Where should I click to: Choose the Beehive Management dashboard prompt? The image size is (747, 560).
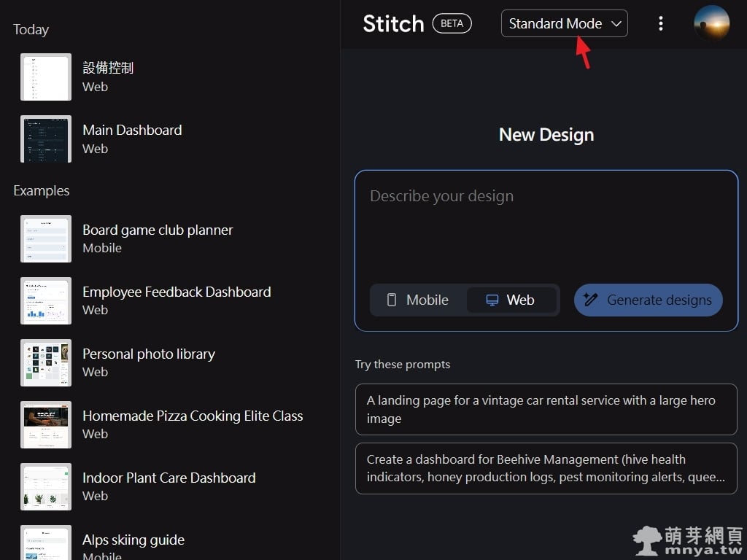tap(546, 468)
